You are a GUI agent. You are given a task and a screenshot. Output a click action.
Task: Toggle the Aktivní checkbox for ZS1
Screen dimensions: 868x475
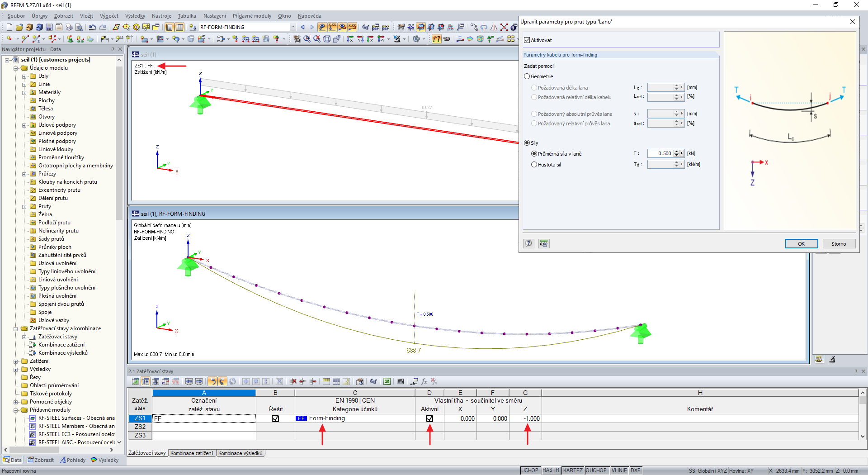[x=429, y=418]
